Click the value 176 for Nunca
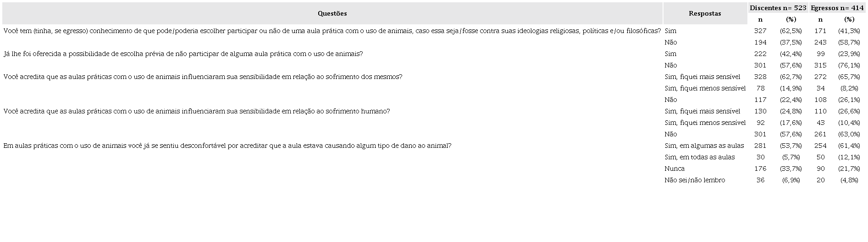 [760, 169]
